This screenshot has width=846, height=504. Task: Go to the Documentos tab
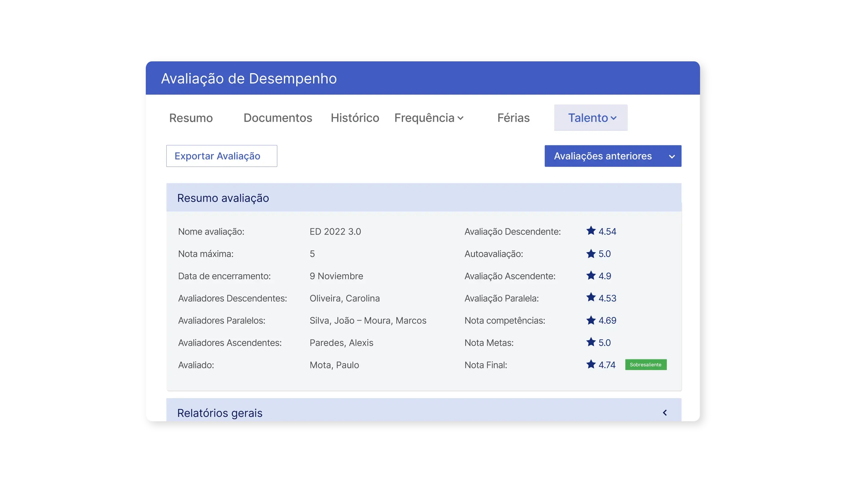[278, 118]
